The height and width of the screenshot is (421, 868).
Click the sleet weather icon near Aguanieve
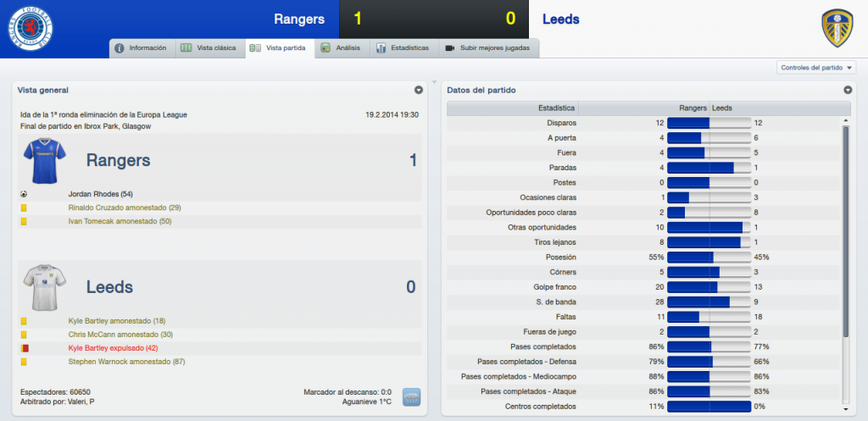(x=411, y=397)
